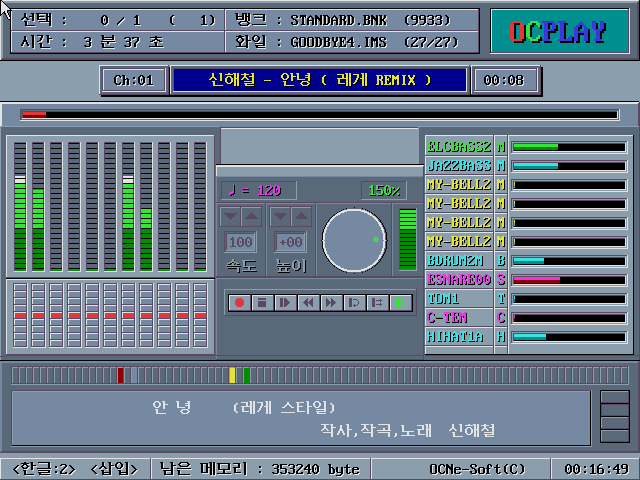Click the 시간 3 분 37 초 duration field
Screen dimensions: 640x480
point(118,42)
